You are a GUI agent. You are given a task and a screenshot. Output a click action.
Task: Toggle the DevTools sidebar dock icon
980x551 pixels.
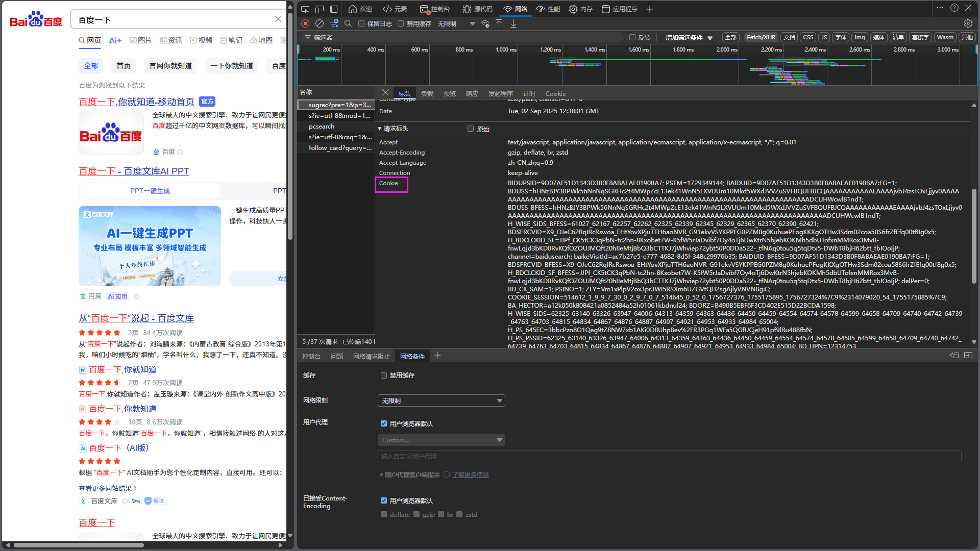pos(334,9)
